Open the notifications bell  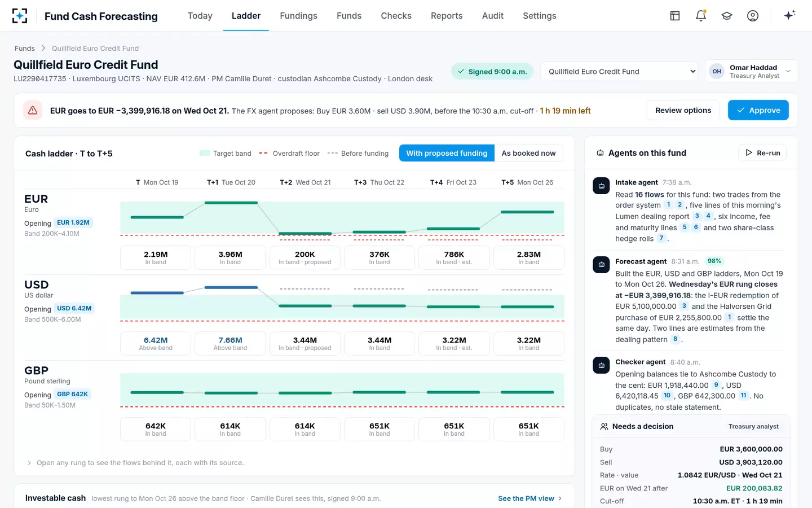[701, 16]
